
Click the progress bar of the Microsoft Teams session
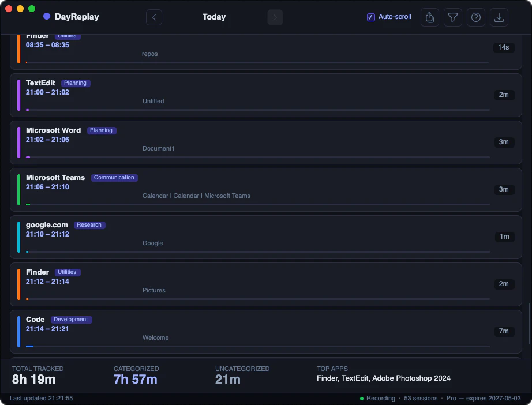pos(258,205)
